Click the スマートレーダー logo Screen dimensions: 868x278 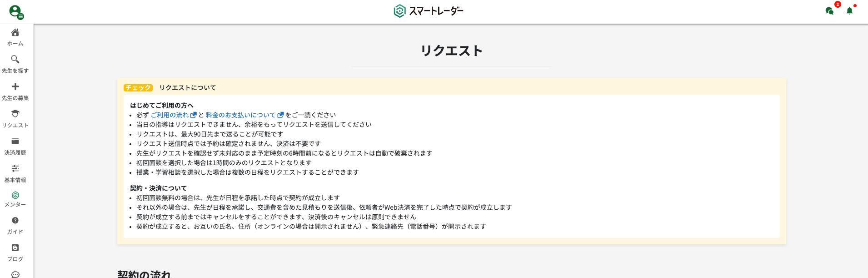pos(429,11)
